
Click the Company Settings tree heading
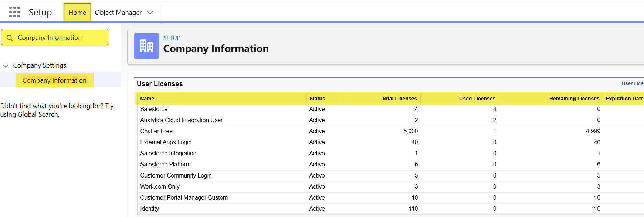tap(40, 65)
